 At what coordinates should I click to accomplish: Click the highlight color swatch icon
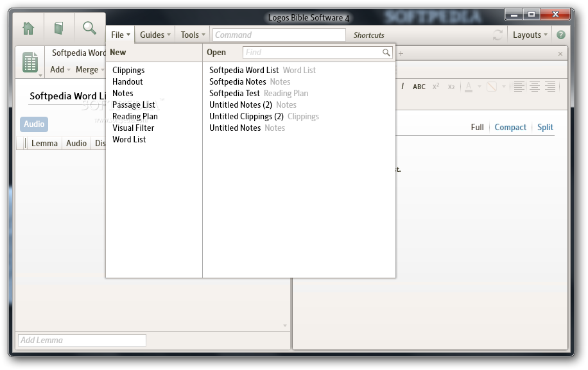pyautogui.click(x=492, y=87)
